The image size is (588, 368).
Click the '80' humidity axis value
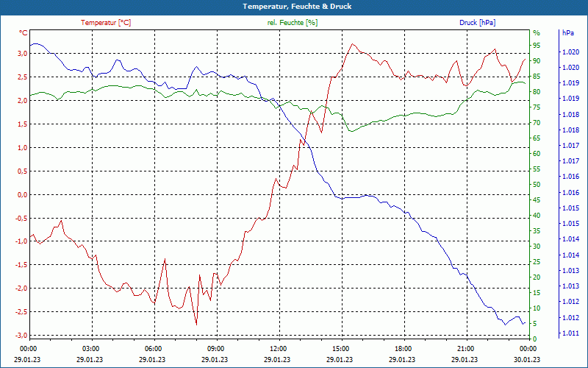coord(537,91)
